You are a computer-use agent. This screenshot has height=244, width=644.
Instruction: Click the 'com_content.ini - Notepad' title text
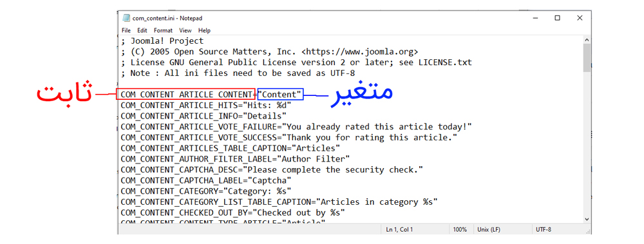167,18
